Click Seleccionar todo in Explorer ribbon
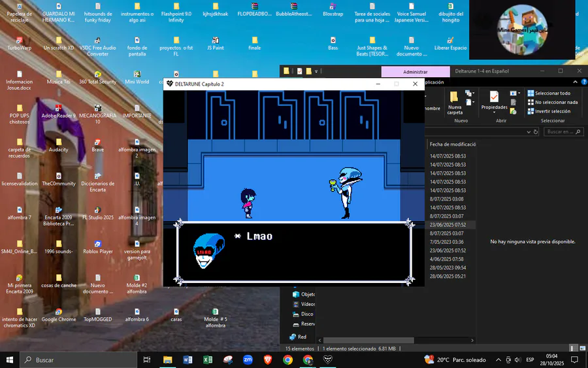 pyautogui.click(x=549, y=93)
